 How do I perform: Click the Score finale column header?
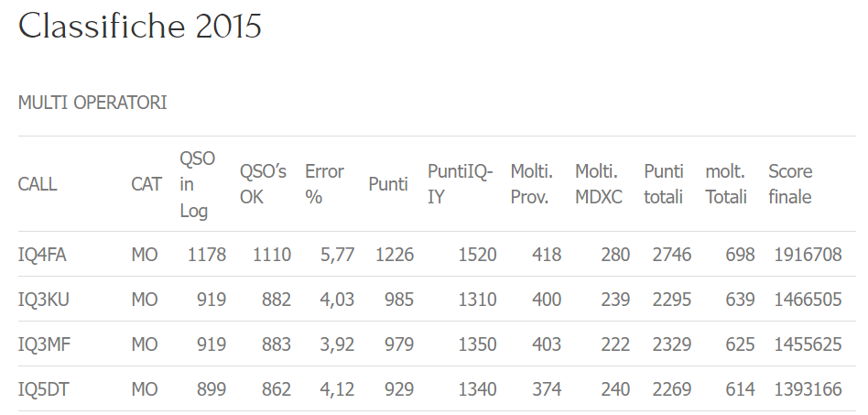click(x=790, y=184)
